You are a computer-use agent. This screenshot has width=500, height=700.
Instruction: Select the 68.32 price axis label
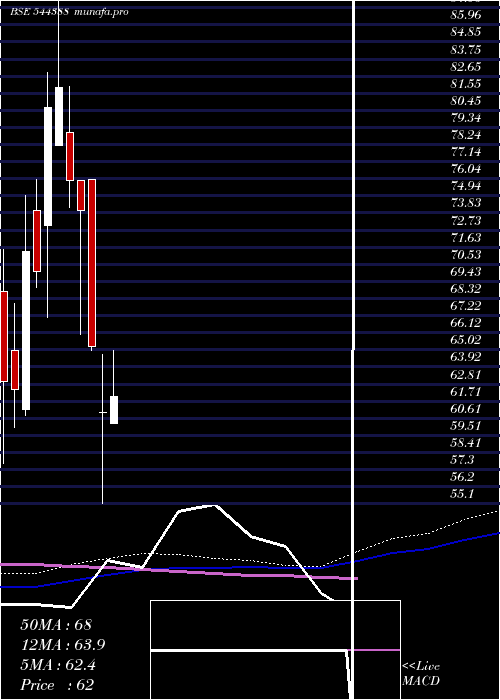466,289
